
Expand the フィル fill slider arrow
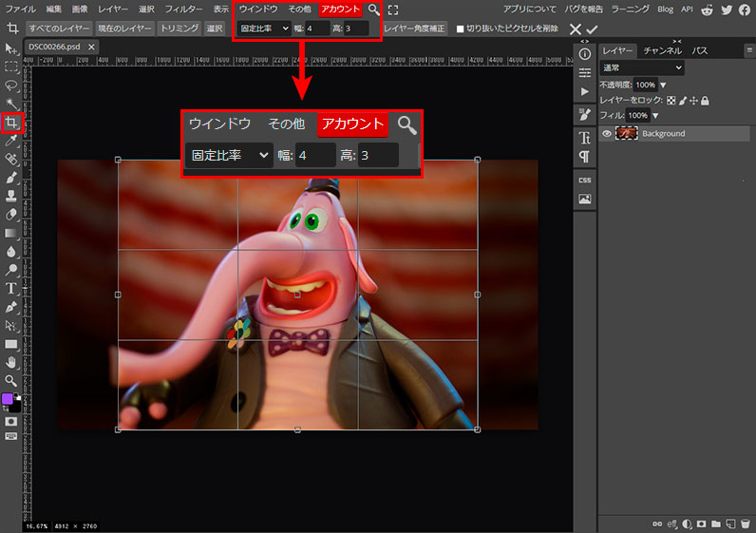655,115
